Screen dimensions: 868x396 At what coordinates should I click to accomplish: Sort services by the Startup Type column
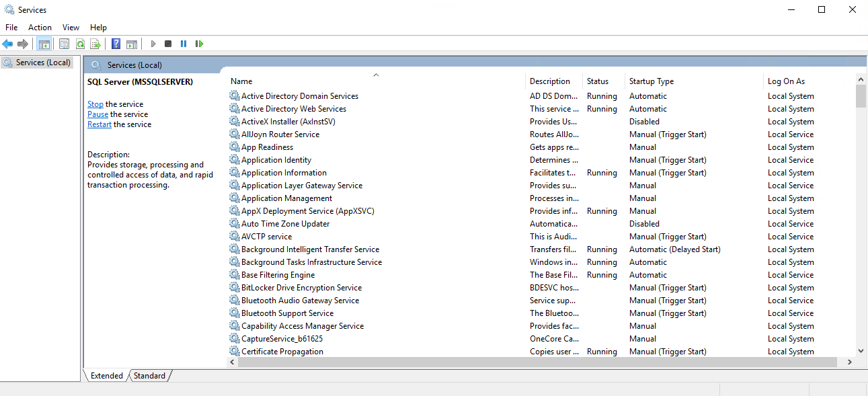[651, 81]
